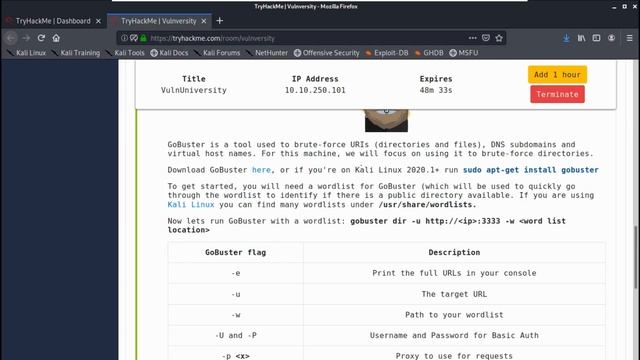Open a new tab with plus
This screenshot has width=640, height=360.
click(x=220, y=21)
